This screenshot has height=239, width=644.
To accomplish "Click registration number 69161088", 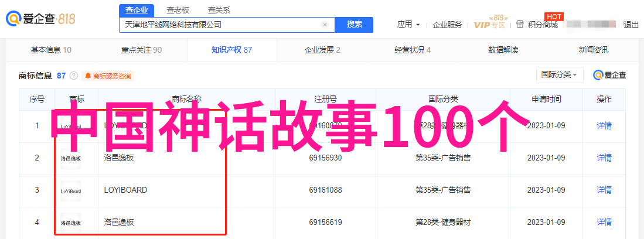I will [x=326, y=190].
